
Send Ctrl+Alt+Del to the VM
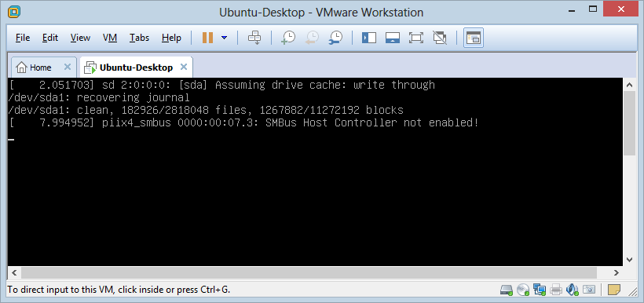(254, 38)
